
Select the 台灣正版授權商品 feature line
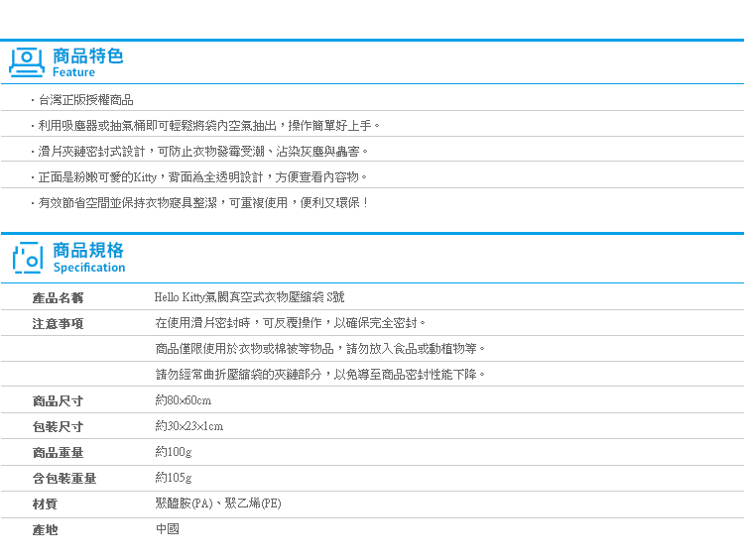coord(86,100)
